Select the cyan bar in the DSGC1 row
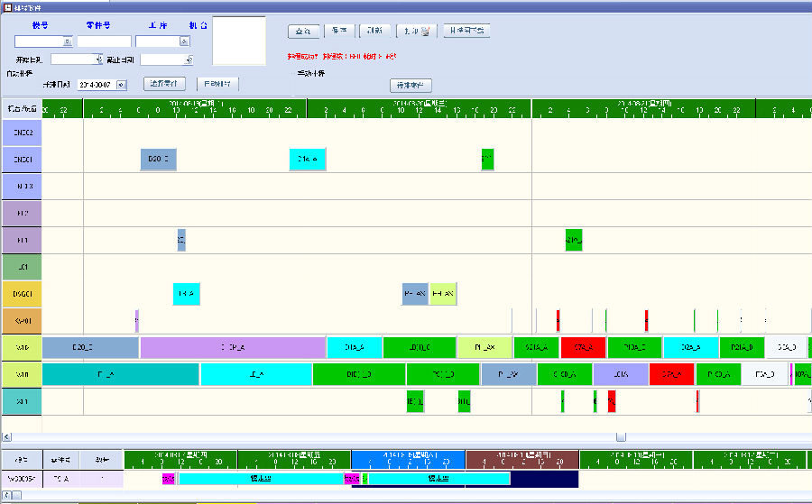Screen dimensions: 812x504 pyautogui.click(x=187, y=294)
